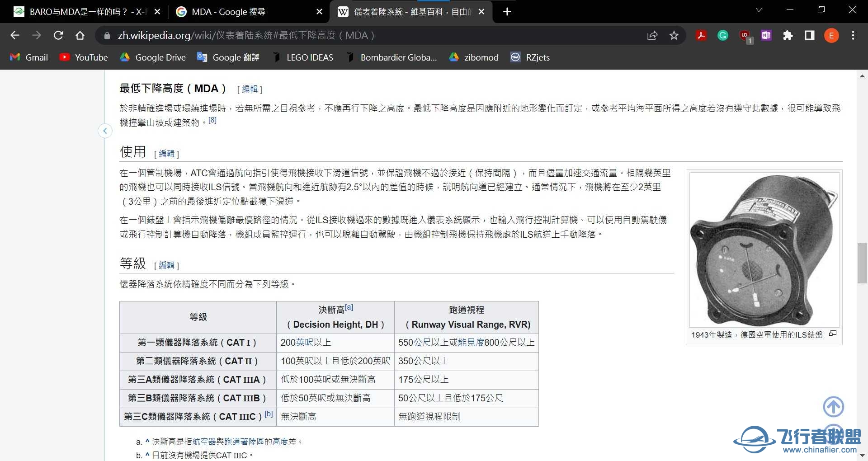Screen dimensions: 868x461
Task: Follow the 跑道 link in note a
Action: [232, 442]
